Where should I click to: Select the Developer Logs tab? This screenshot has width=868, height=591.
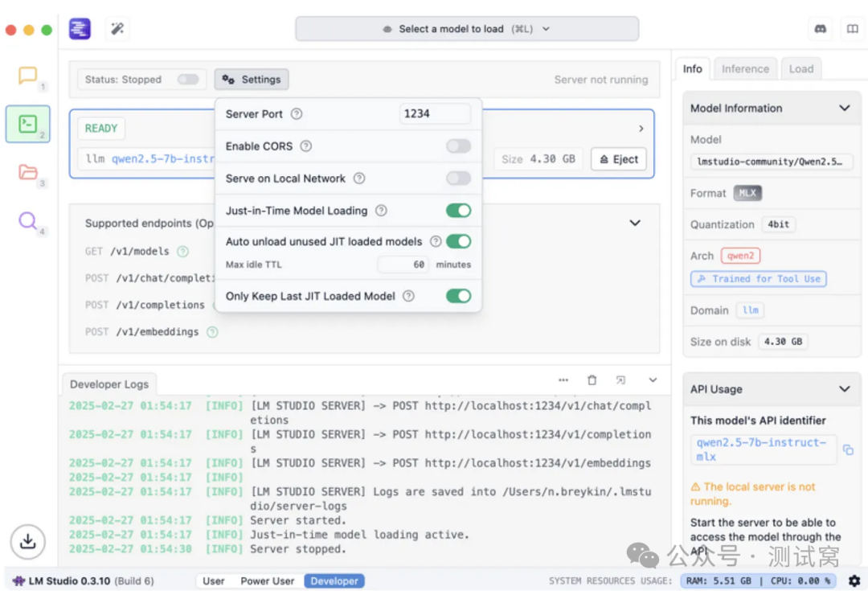(x=109, y=384)
